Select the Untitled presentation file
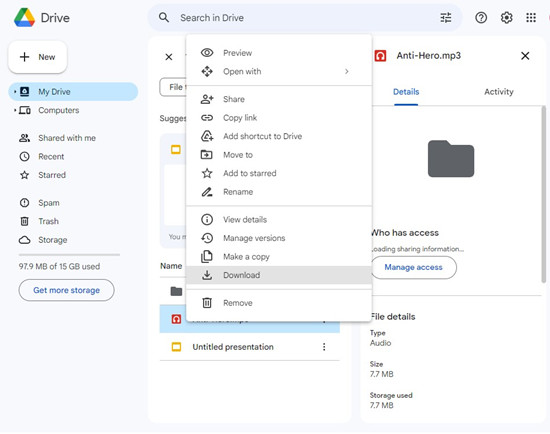Viewport: 550px width, 434px height. pos(249,347)
